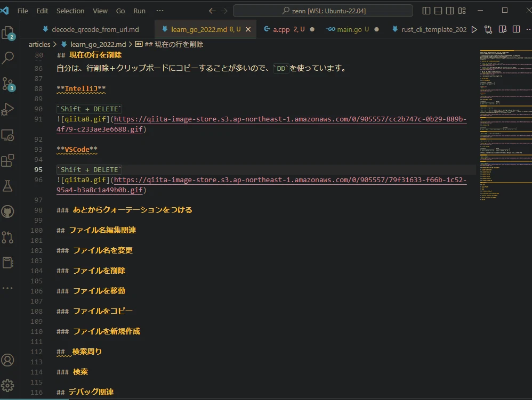Click the heading あとからクォーテーションをつける
The height and width of the screenshot is (400, 532).
coord(124,210)
